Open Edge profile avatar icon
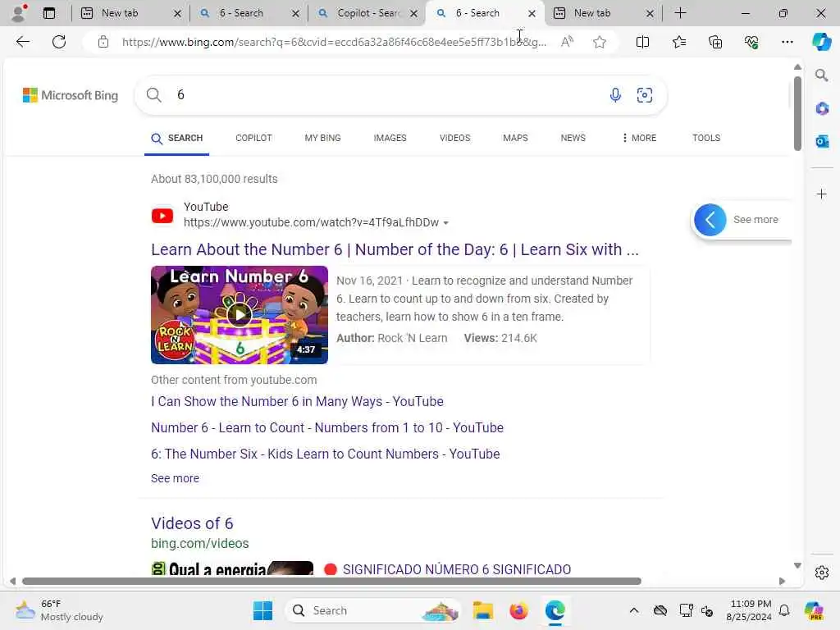Viewport: 840px width, 630px height. [x=19, y=13]
